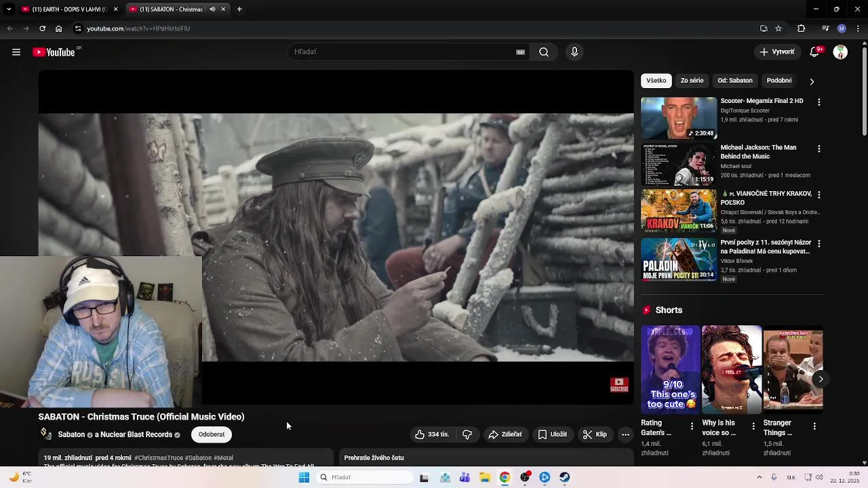Click the address bar URL
Screen dimensions: 868x488
point(138,28)
